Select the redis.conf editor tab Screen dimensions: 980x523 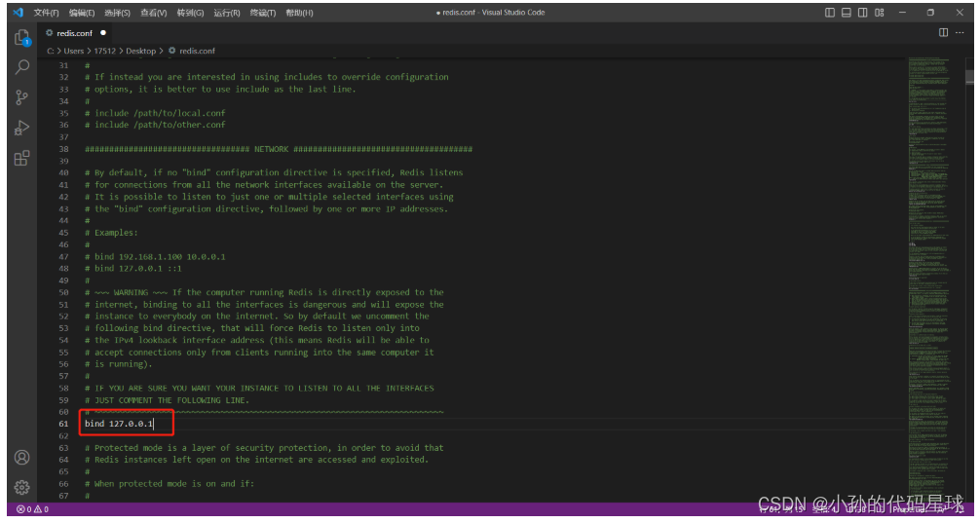pyautogui.click(x=74, y=33)
